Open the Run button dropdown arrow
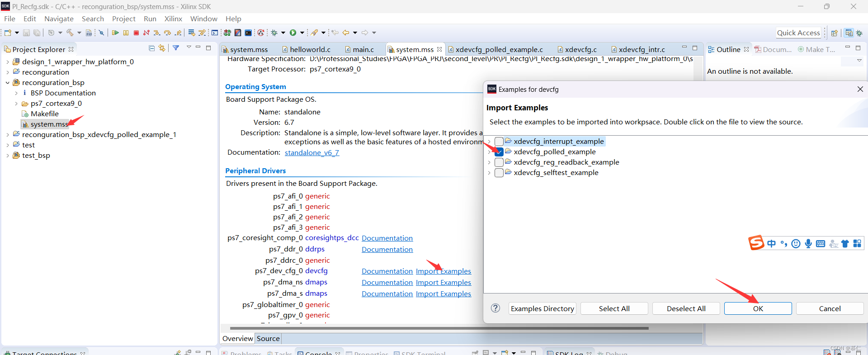The height and width of the screenshot is (355, 868). (302, 33)
